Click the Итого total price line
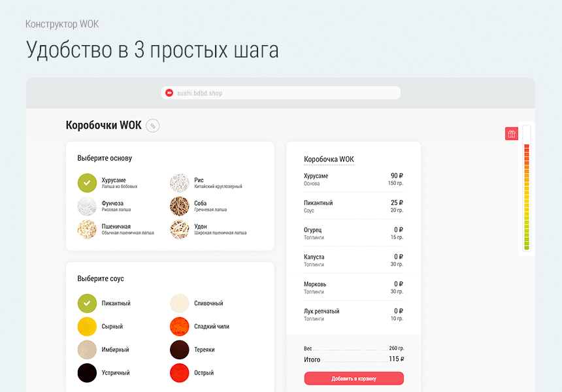Screen dimensions: 562x392 (353, 359)
